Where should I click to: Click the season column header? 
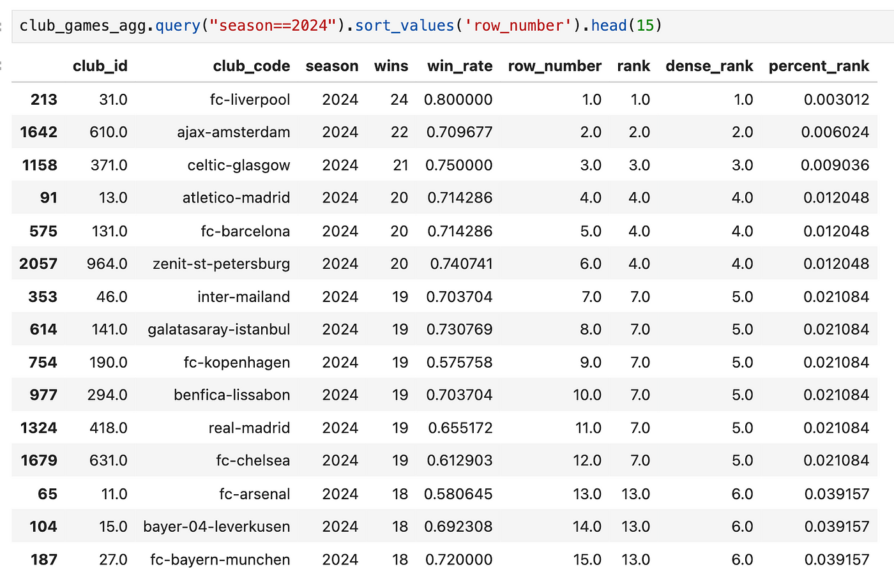click(x=332, y=66)
